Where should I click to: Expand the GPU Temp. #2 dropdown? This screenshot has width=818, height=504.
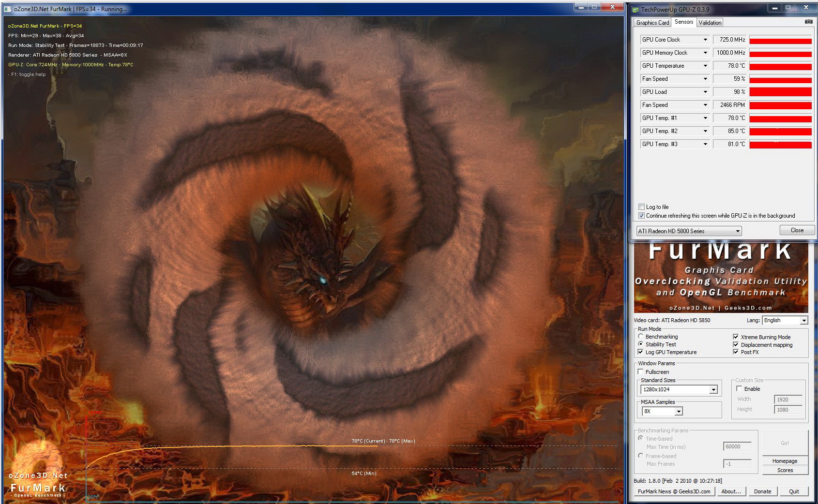tap(705, 131)
